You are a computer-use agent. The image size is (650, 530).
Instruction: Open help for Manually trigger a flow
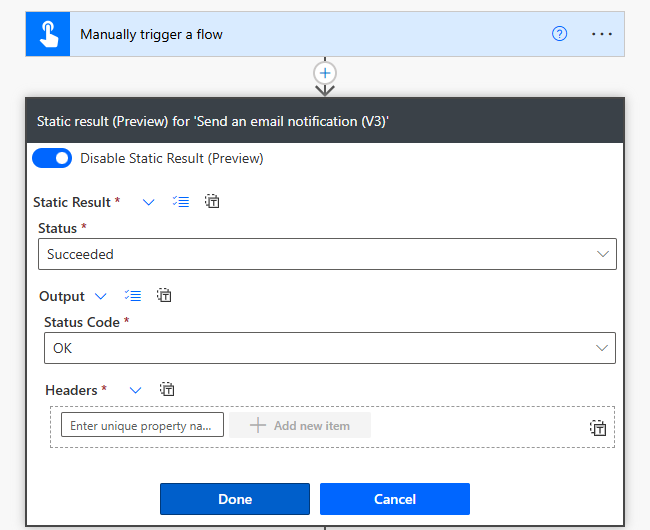(x=560, y=34)
